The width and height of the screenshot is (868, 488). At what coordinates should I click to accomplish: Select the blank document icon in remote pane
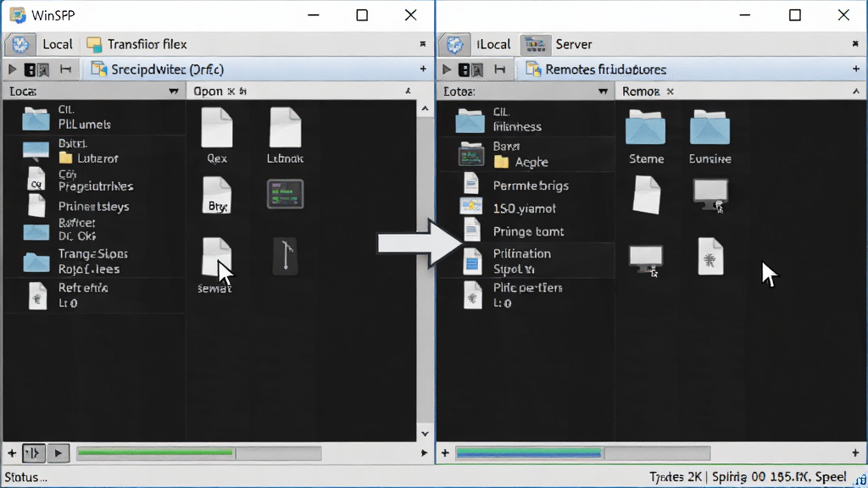646,195
